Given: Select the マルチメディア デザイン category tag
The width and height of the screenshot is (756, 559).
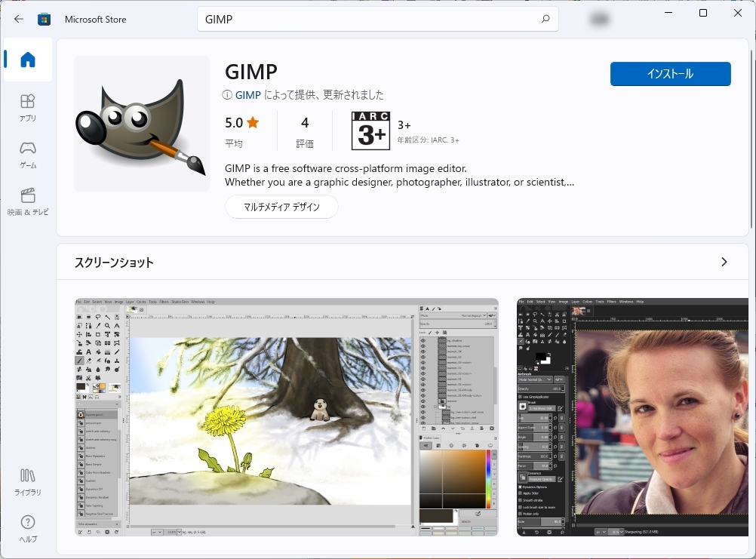Looking at the screenshot, I should [x=281, y=206].
